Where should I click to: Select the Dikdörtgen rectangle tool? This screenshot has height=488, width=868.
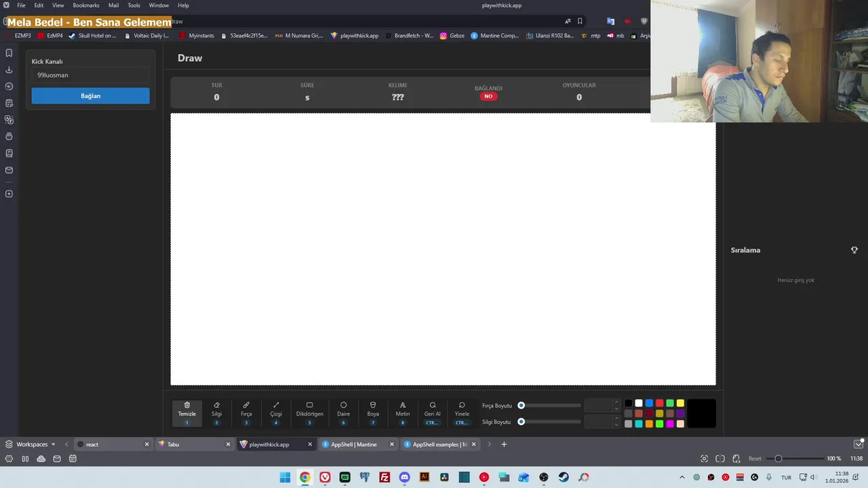[x=309, y=413]
